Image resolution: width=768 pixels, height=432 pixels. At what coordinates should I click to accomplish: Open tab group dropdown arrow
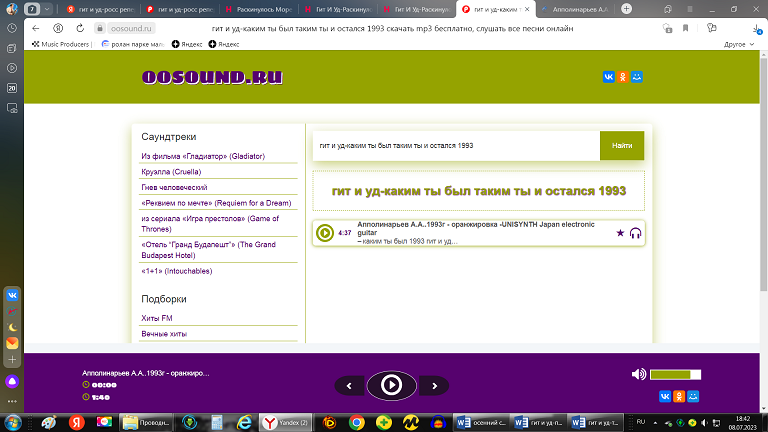[x=47, y=9]
